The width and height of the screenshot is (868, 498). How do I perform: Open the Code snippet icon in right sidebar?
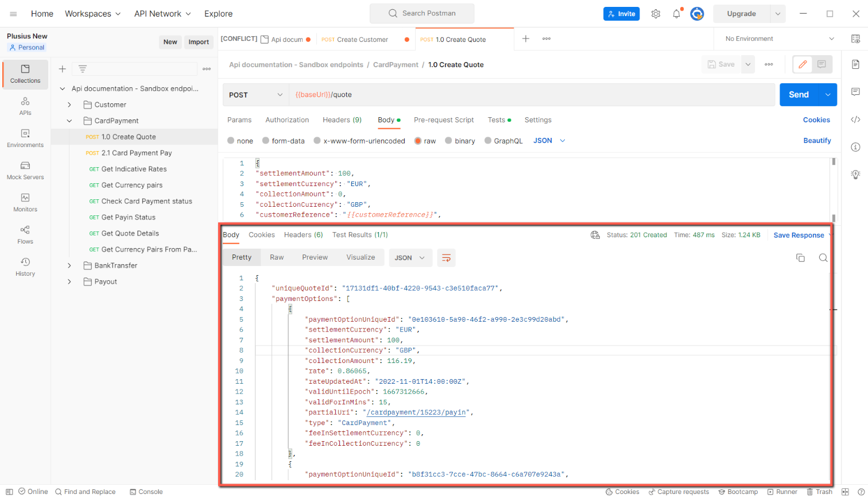[855, 119]
